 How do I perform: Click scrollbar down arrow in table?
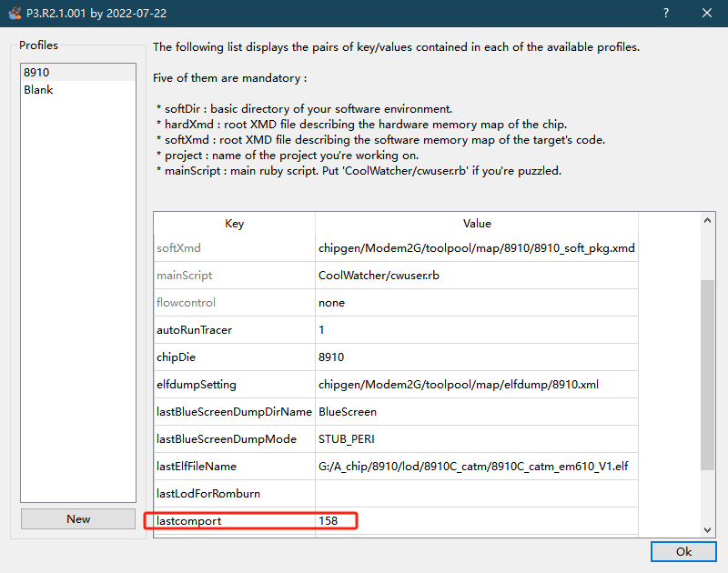coord(708,529)
